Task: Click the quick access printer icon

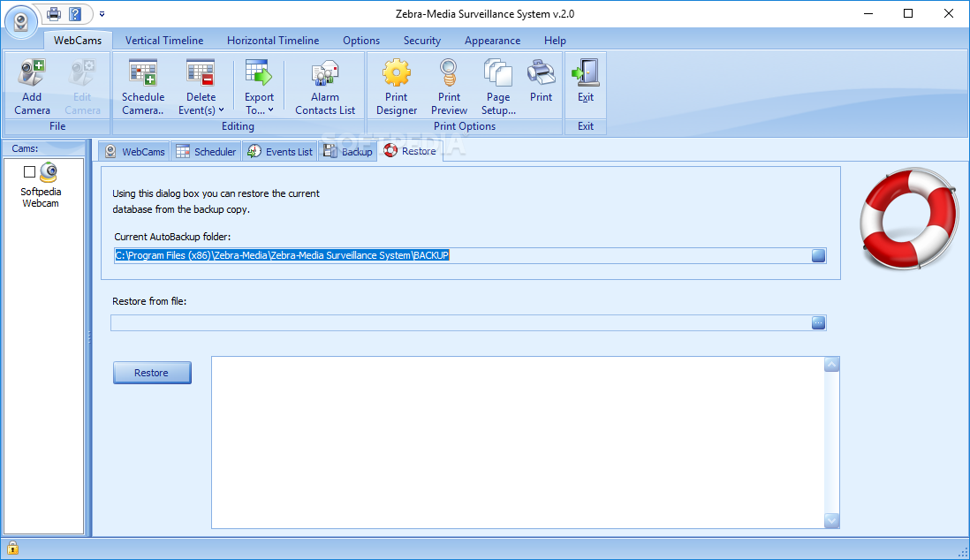Action: [x=55, y=13]
